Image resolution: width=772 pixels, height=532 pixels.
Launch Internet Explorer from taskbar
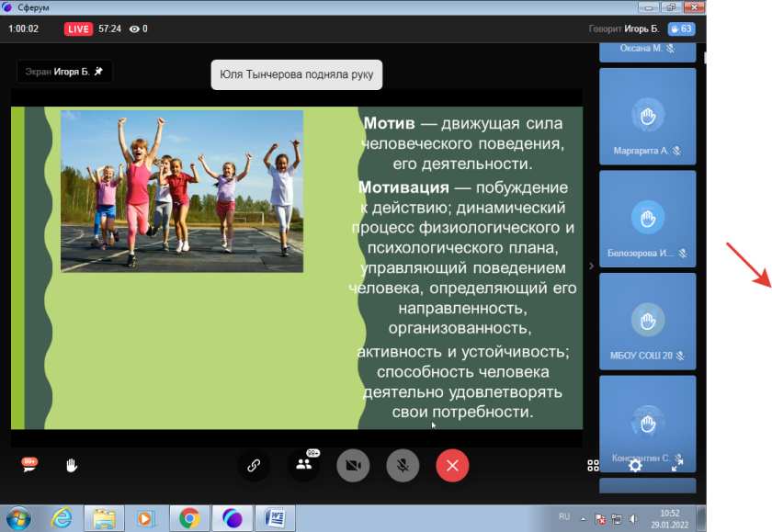62,518
